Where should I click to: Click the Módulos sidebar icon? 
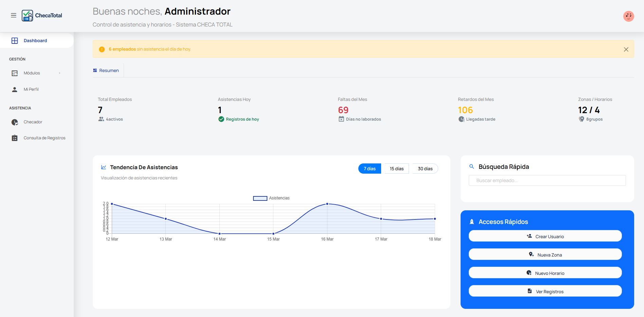point(15,73)
